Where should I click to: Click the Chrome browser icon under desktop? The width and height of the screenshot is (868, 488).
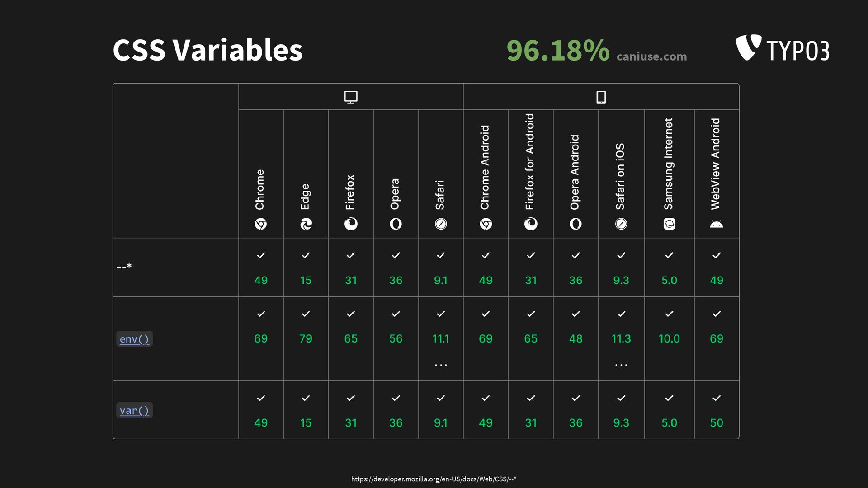pyautogui.click(x=261, y=224)
